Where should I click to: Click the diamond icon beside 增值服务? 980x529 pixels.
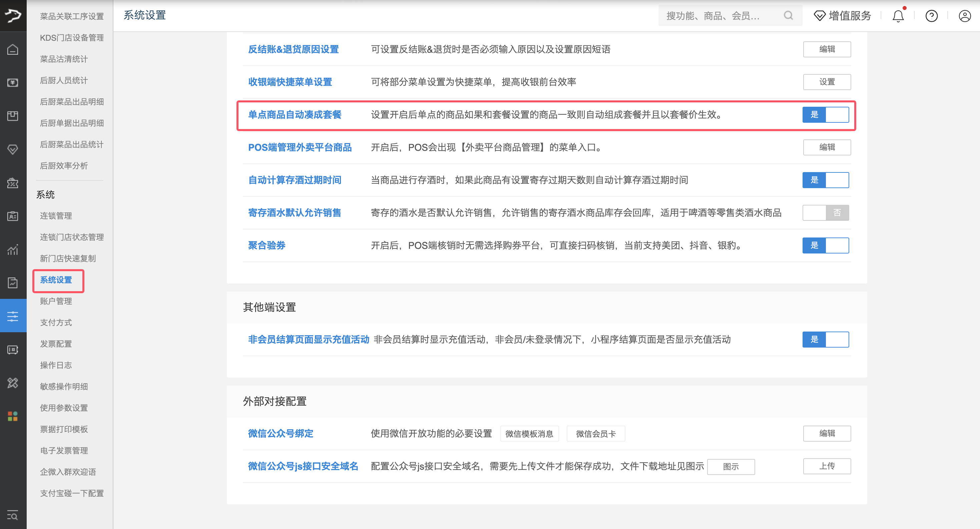[x=820, y=16]
